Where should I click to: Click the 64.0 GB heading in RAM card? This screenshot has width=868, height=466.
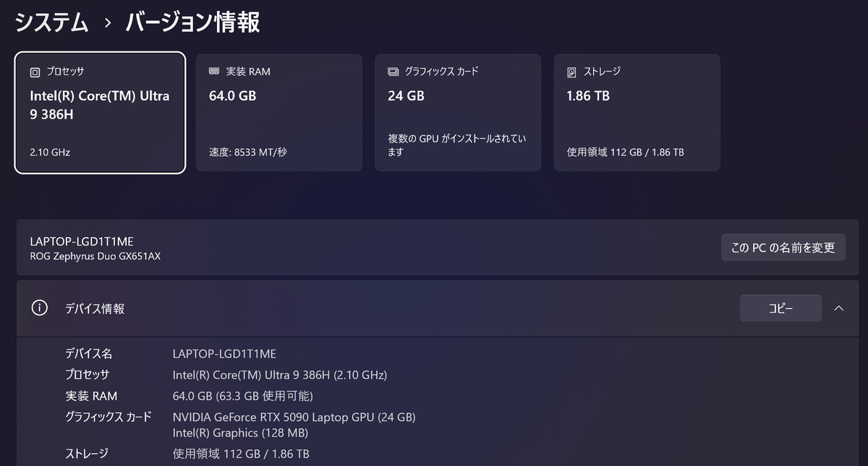[232, 96]
